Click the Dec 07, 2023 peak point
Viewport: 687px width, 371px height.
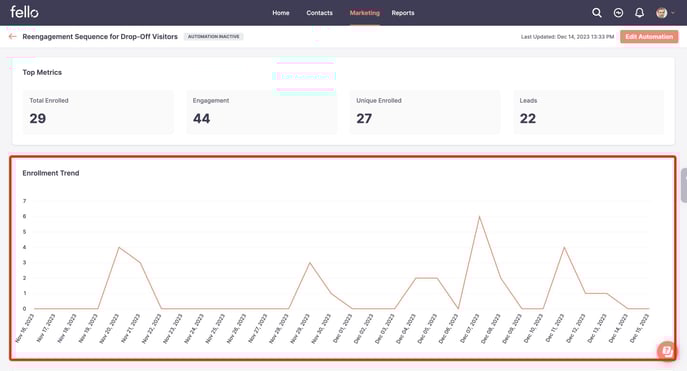pos(479,216)
